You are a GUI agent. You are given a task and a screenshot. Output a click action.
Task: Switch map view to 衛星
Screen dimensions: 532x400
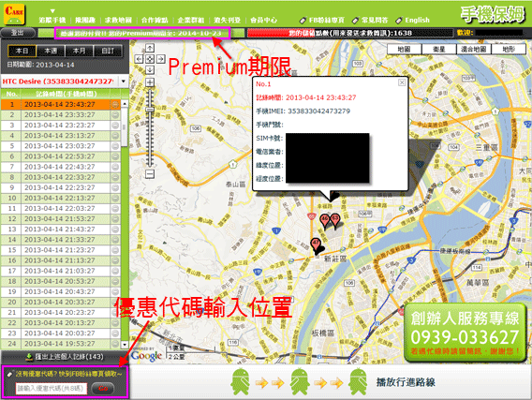point(439,50)
